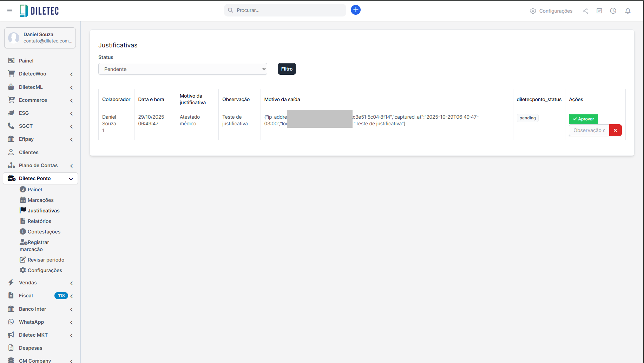Go to Relatórios submenu item
This screenshot has width=644, height=363.
point(39,221)
